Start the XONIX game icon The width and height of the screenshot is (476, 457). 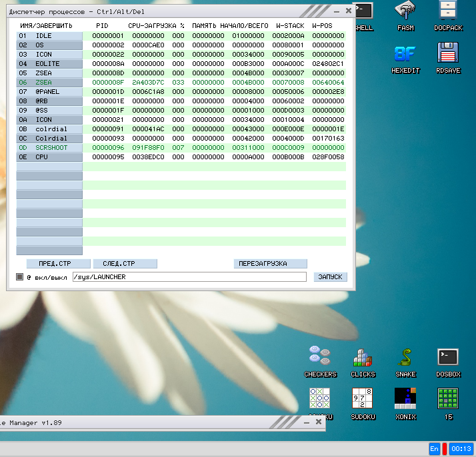(405, 400)
